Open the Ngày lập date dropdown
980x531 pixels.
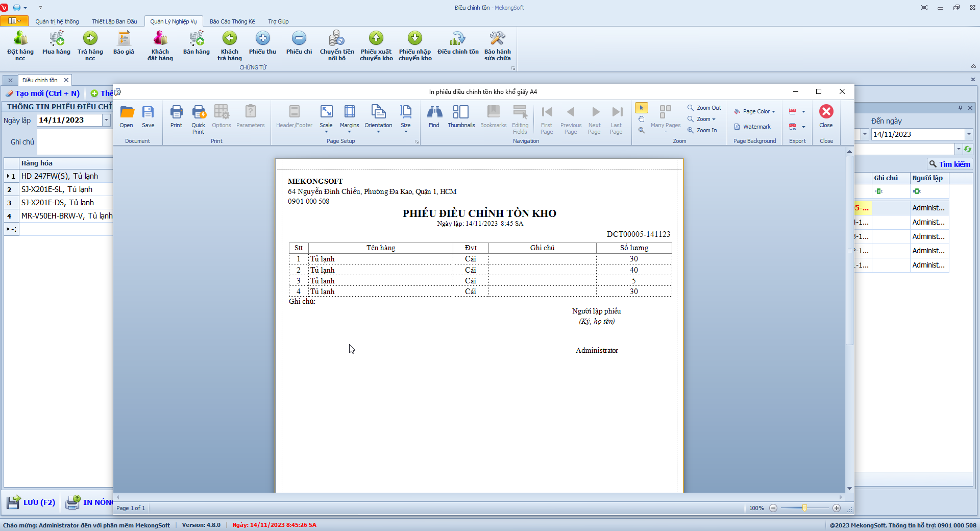(106, 120)
